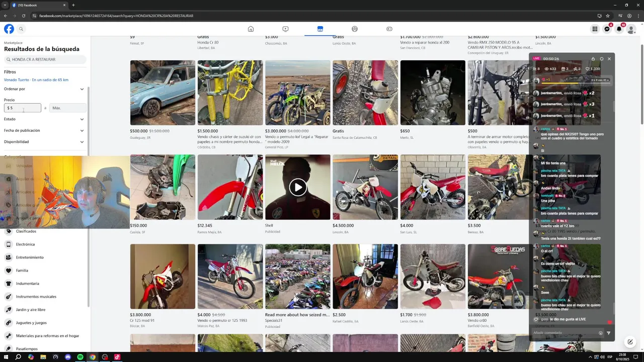Open Vendo o permuto cr 125 1993 listing
The width and height of the screenshot is (644, 362).
(x=222, y=320)
